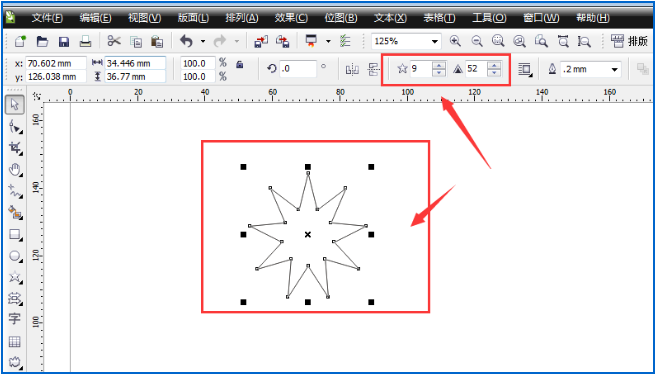Toggle the lock ratio padlock
This screenshot has height=375, width=656.
[239, 64]
